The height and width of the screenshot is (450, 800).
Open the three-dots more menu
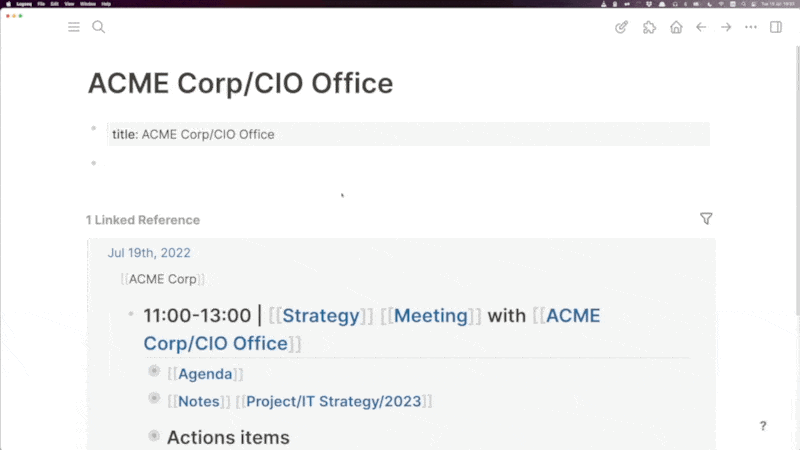pos(751,27)
